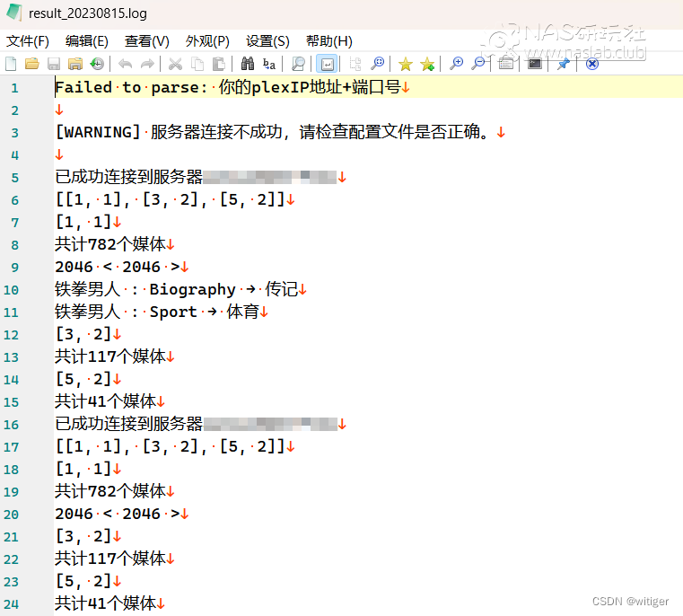Pin window always on top

point(564,64)
